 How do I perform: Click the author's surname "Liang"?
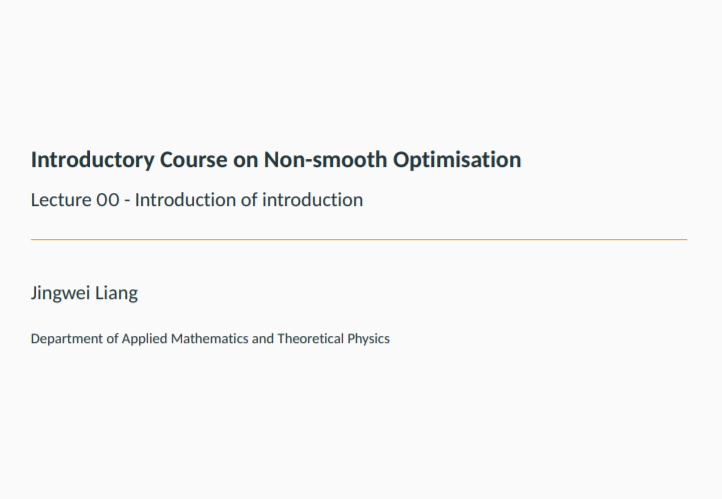pos(117,294)
